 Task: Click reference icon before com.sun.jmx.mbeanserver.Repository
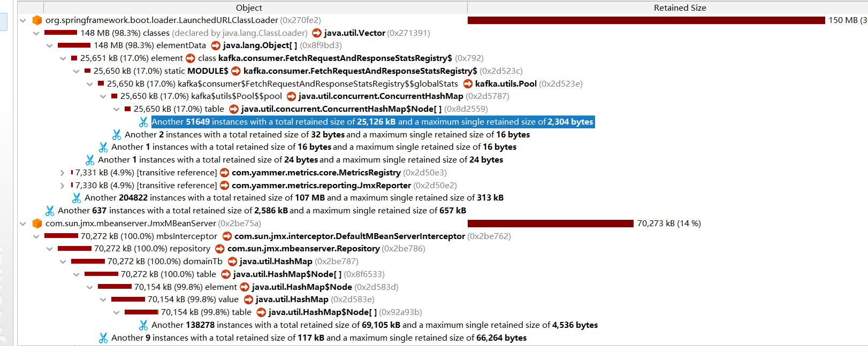[x=220, y=249]
